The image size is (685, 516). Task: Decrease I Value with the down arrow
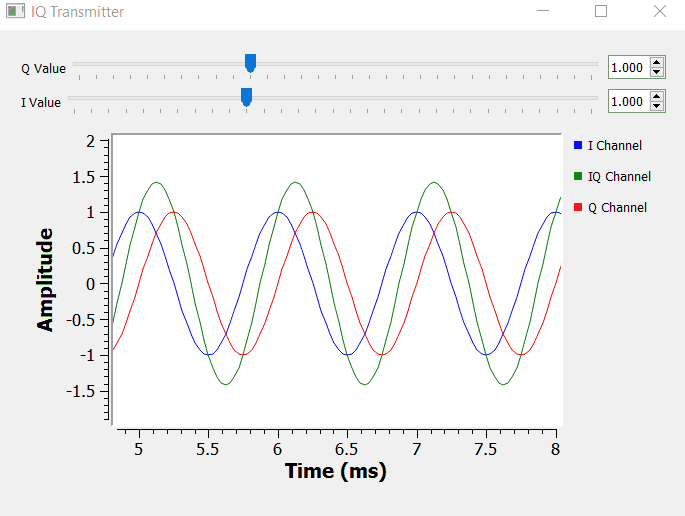(656, 106)
